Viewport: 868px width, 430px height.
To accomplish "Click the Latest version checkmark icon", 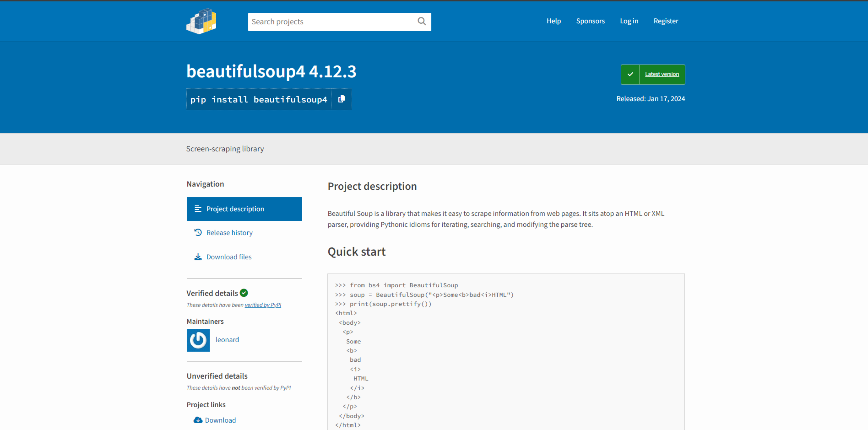I will [630, 74].
